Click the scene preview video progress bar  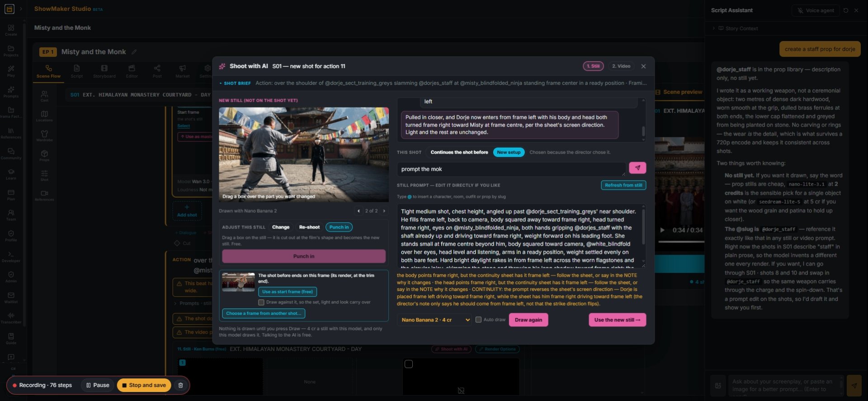681,242
